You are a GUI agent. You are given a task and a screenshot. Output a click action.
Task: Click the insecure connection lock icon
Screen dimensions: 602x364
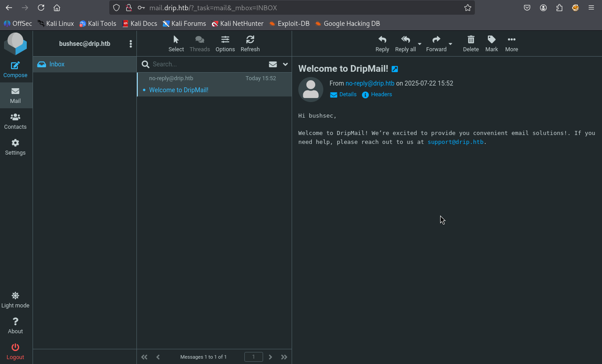coord(129,8)
